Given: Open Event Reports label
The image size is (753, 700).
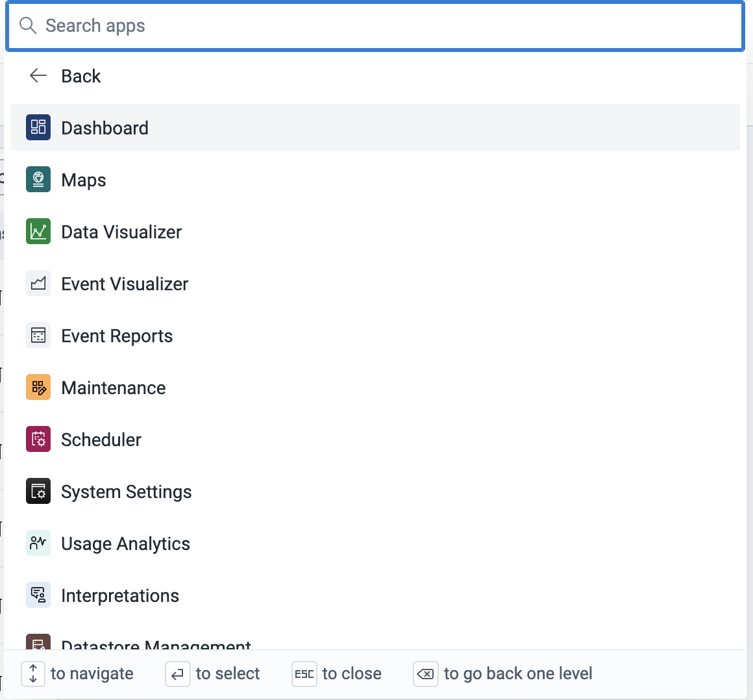Looking at the screenshot, I should point(117,336).
